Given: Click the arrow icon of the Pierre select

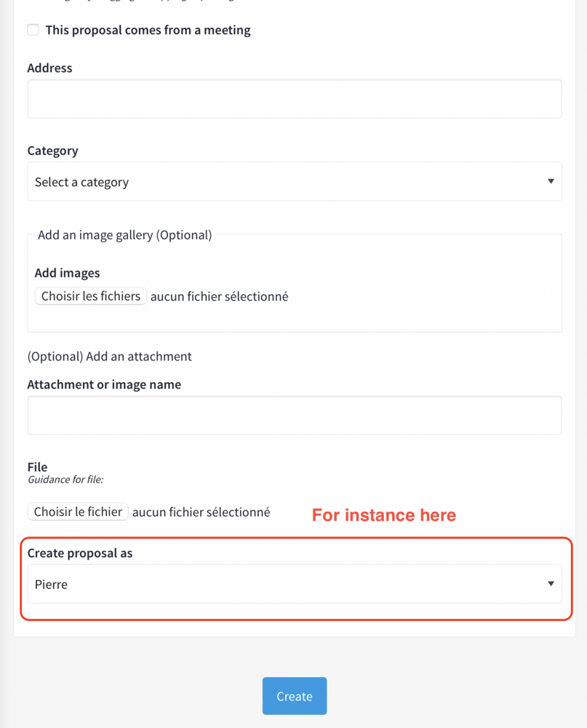Looking at the screenshot, I should point(551,584).
